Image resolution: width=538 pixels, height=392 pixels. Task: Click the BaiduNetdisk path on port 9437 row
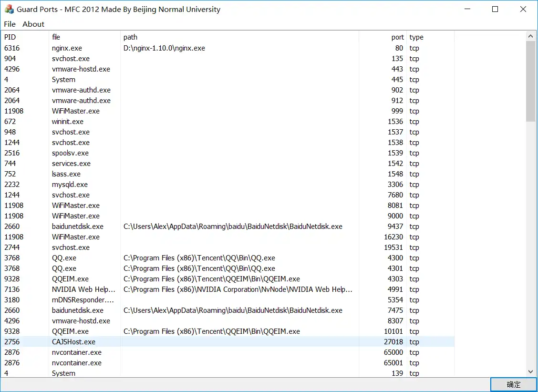233,227
